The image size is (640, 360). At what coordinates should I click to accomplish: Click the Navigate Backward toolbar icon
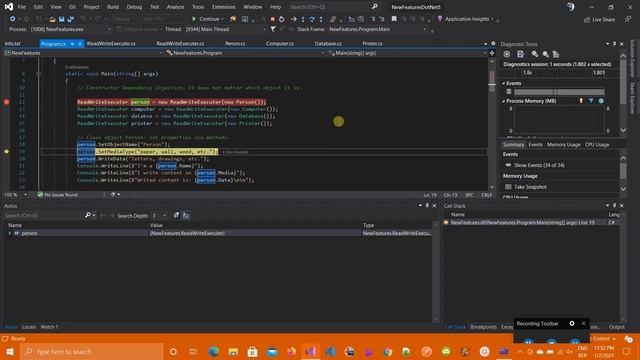pyautogui.click(x=13, y=19)
